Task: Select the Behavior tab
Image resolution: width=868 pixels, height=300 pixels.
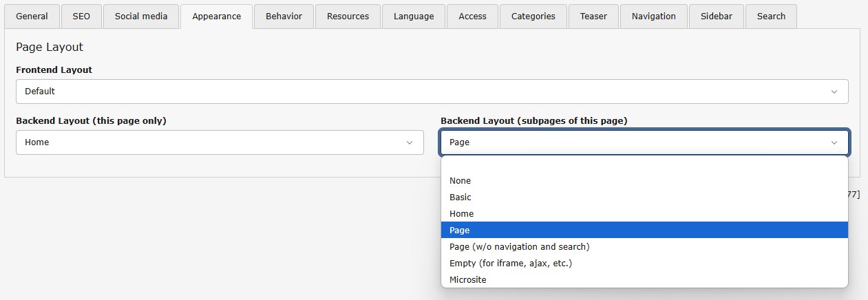Action: (283, 17)
